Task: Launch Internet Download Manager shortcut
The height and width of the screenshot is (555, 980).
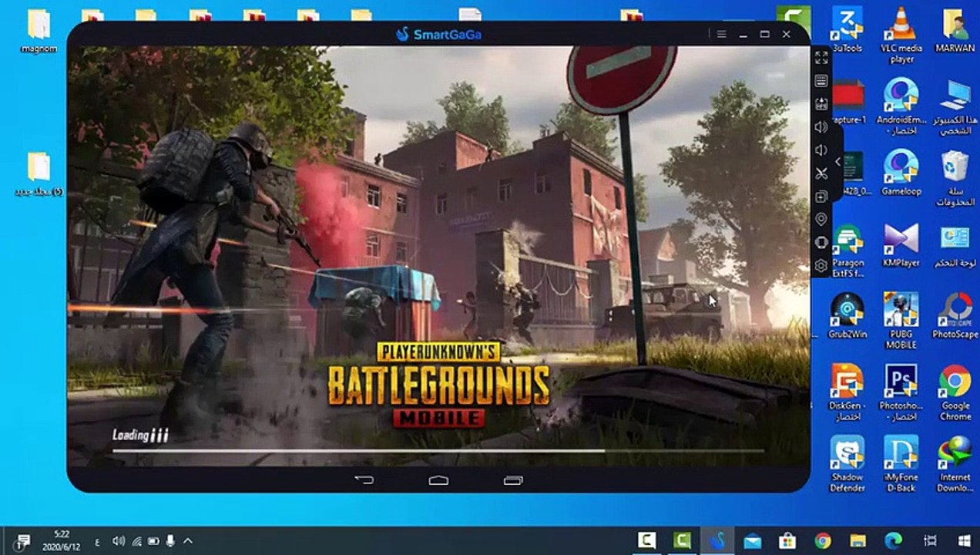Action: pyautogui.click(x=955, y=464)
